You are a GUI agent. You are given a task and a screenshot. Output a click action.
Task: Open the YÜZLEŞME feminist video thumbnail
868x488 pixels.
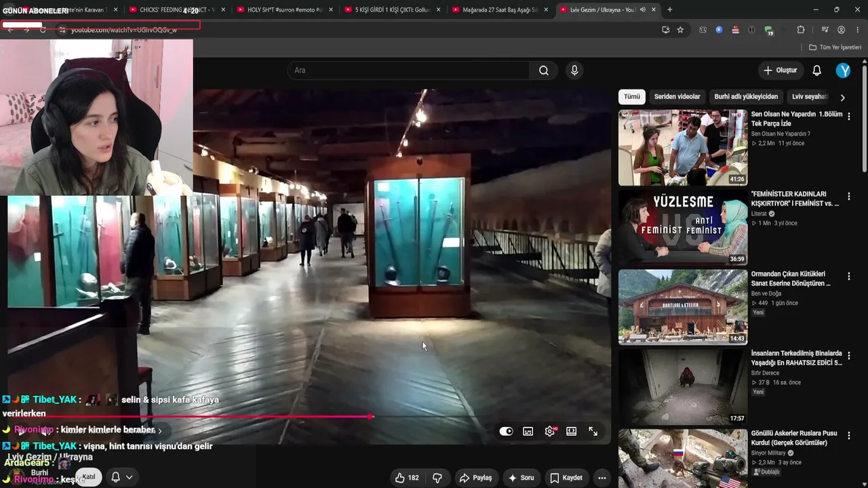click(x=683, y=227)
